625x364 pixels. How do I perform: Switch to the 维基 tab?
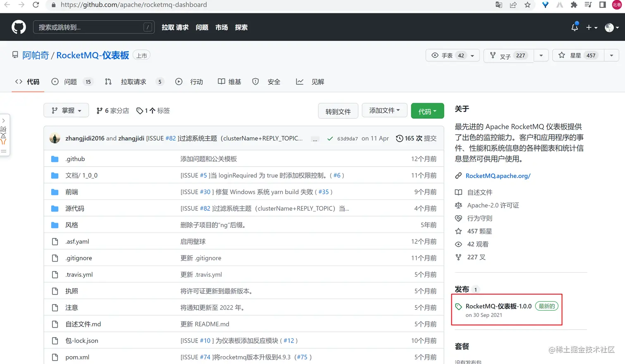point(229,82)
